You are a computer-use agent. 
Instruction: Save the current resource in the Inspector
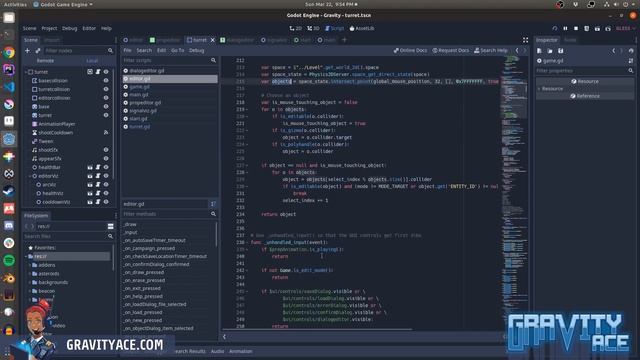coord(560,51)
